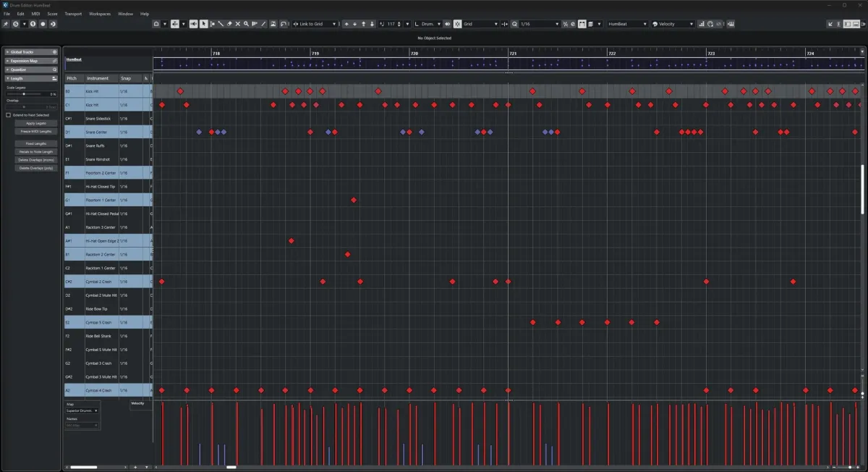Click the horizontal zoom slider at bottom right
The width and height of the screenshot is (868, 472).
tap(845, 468)
